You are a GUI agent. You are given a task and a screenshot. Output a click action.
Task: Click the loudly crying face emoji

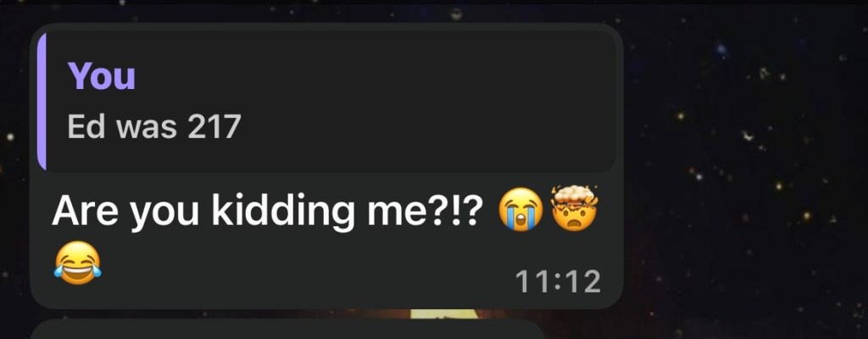[521, 209]
